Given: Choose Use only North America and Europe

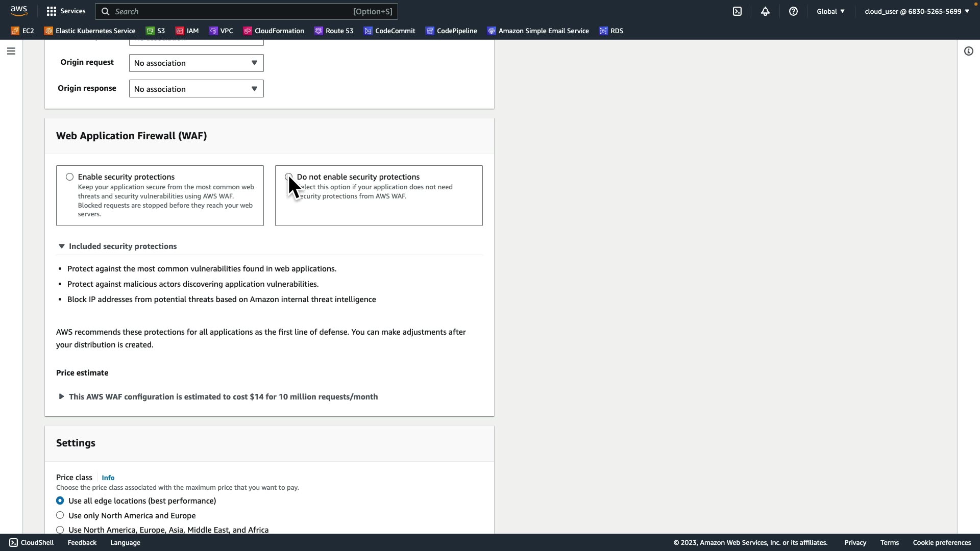Looking at the screenshot, I should tap(60, 515).
